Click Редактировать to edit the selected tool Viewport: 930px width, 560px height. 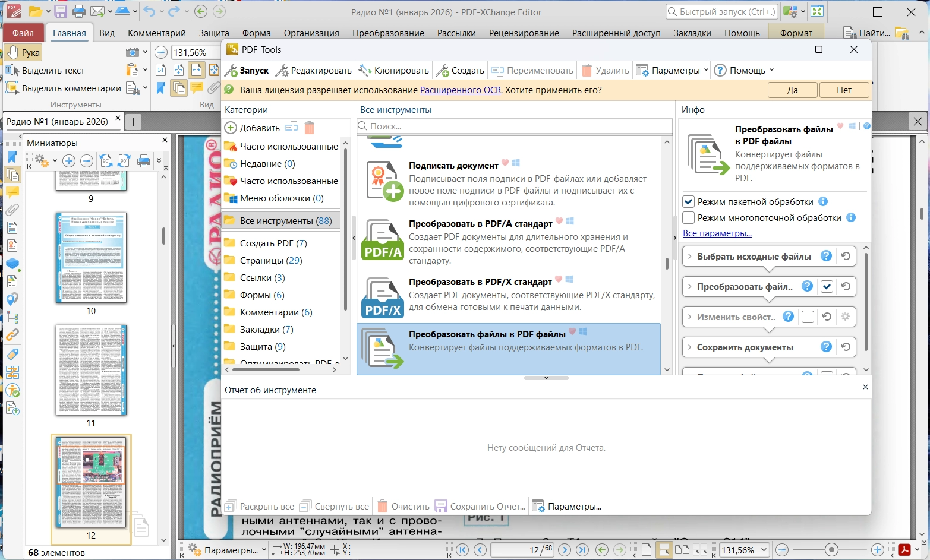314,71
